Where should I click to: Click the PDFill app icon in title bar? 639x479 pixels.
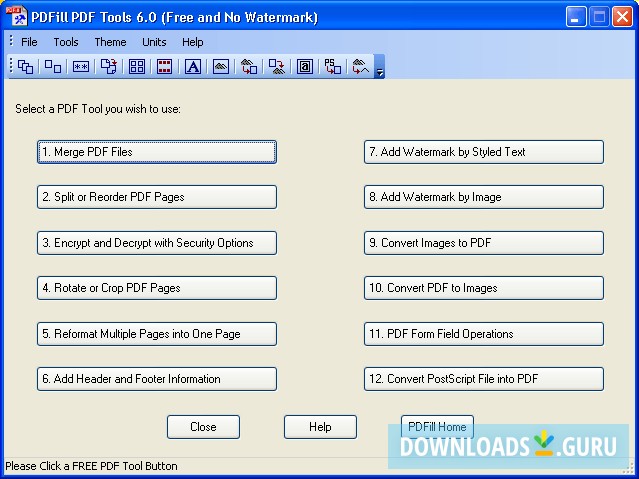pos(17,17)
